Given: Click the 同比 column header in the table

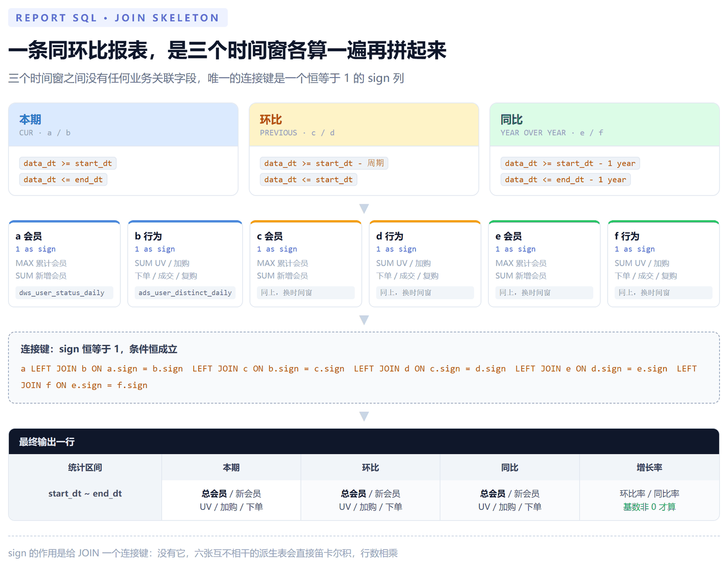Looking at the screenshot, I should (510, 468).
